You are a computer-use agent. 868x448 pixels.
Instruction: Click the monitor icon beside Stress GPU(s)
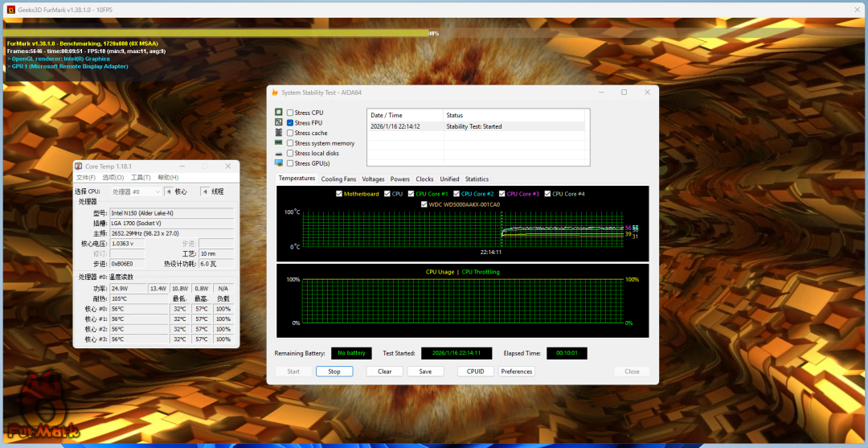tap(279, 163)
